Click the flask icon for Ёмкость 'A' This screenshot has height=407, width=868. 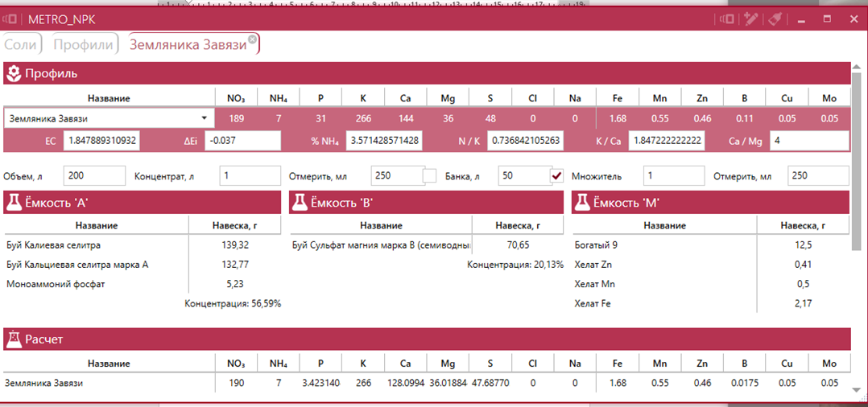point(14,202)
